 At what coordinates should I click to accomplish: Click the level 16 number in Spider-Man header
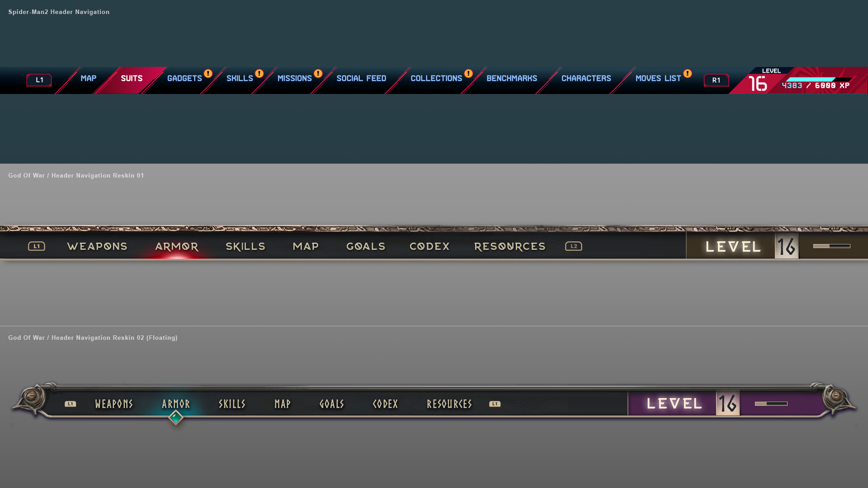pos(758,84)
